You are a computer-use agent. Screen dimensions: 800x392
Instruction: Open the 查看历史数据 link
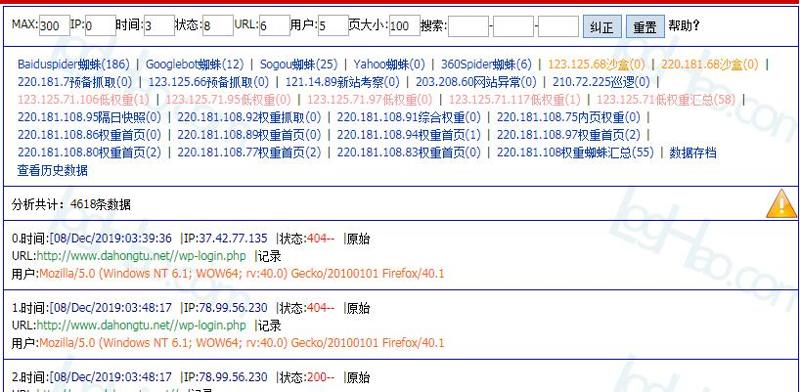pyautogui.click(x=53, y=170)
